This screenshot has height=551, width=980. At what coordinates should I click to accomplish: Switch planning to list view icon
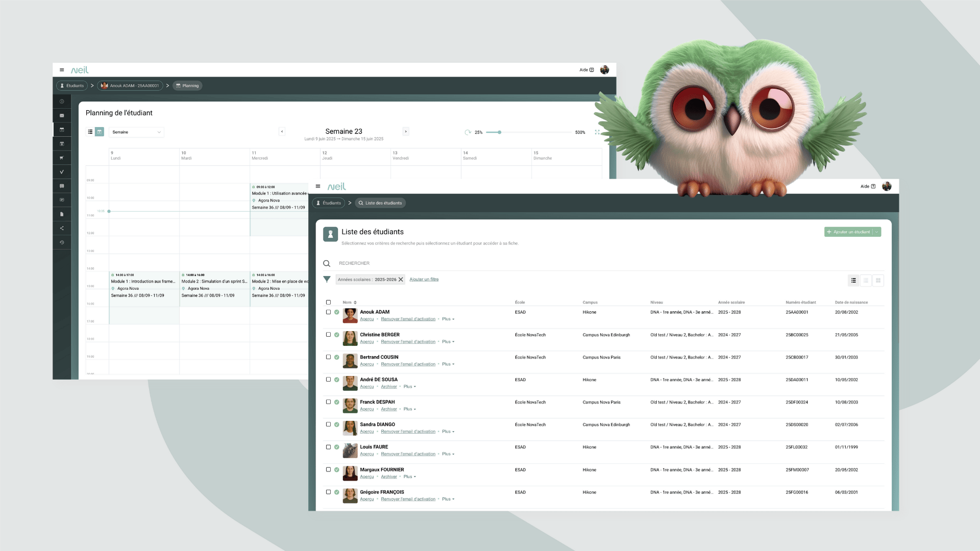(90, 132)
